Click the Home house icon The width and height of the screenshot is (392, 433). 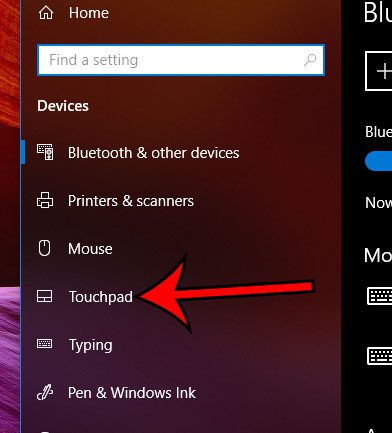tap(46, 13)
